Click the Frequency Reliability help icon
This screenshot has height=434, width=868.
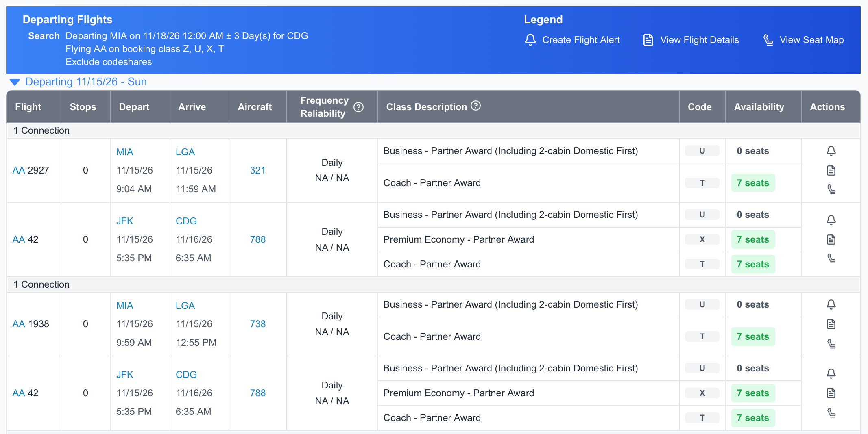point(358,107)
